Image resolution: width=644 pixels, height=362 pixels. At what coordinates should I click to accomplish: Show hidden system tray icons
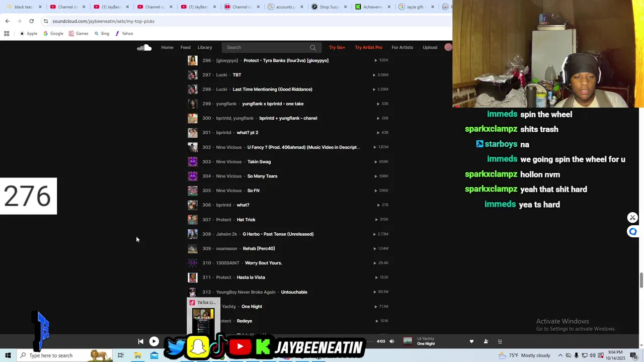point(560,355)
